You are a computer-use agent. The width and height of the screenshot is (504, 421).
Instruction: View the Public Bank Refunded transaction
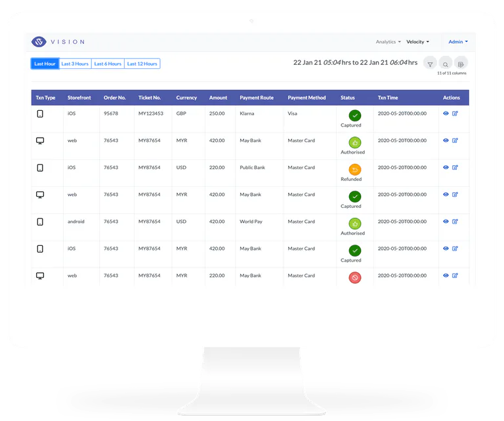click(x=446, y=167)
